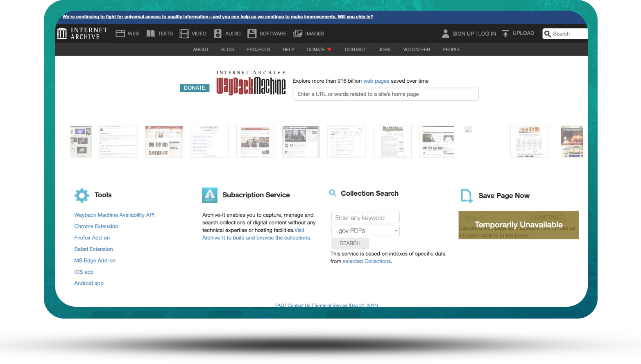
Task: Click the 'web pages' link
Action: pos(376,81)
